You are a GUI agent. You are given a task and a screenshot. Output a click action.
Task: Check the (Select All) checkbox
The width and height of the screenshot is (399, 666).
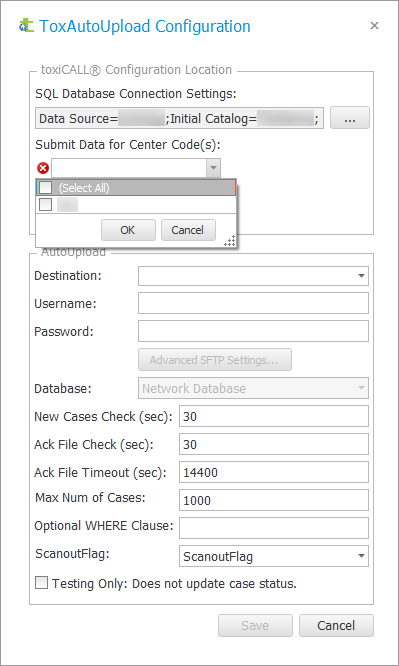pos(45,187)
